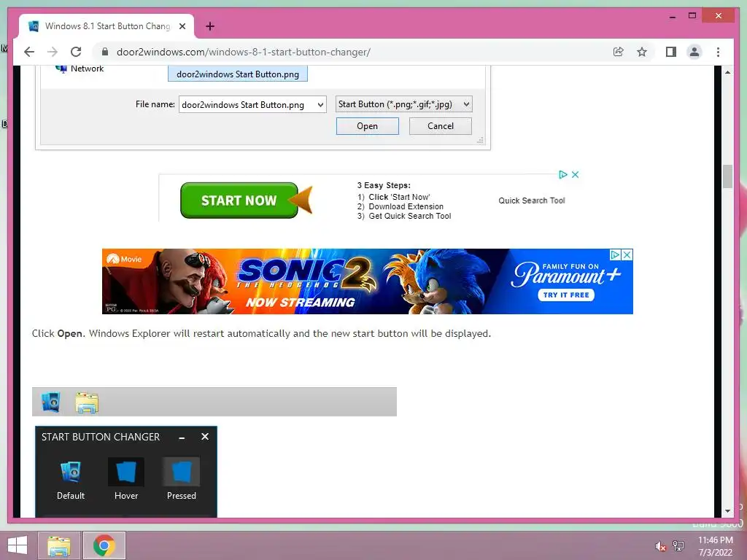Screen dimensions: 747x560
Task: Open the Chrome profile avatar
Action: [x=694, y=52]
